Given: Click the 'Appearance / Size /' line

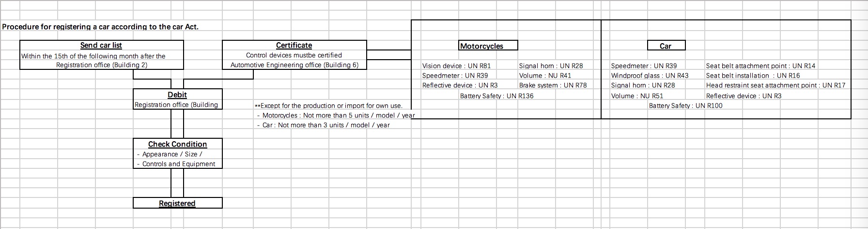Looking at the screenshot, I should point(170,154).
